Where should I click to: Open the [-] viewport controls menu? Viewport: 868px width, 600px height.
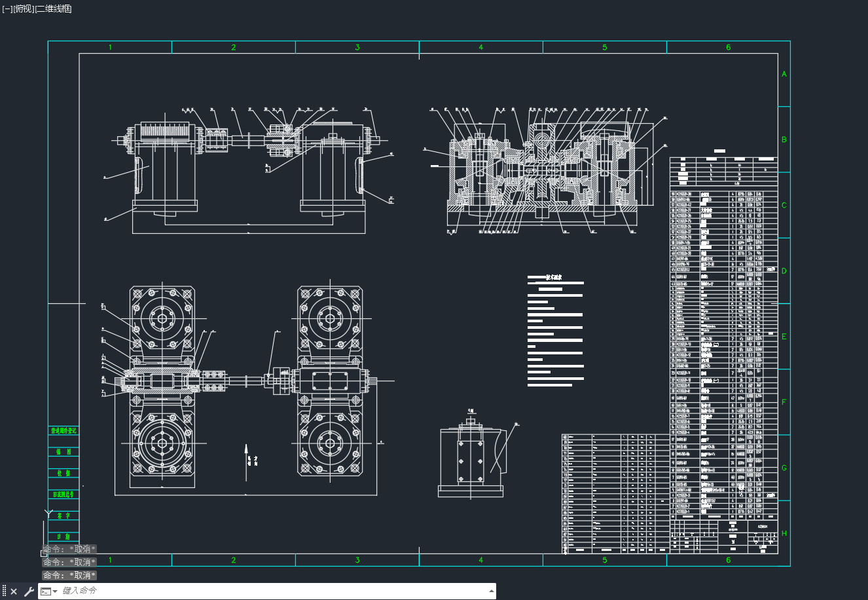click(x=7, y=9)
